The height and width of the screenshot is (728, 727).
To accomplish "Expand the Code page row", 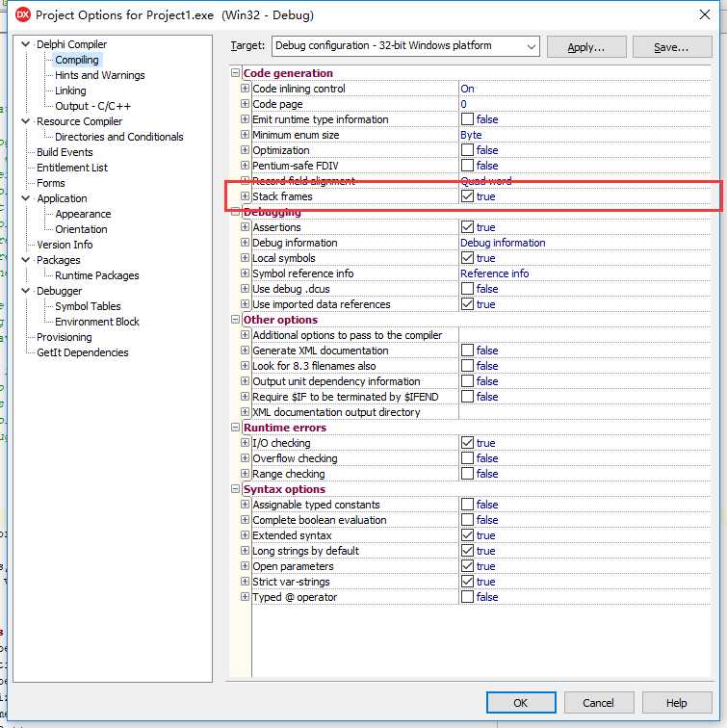I will click(246, 104).
